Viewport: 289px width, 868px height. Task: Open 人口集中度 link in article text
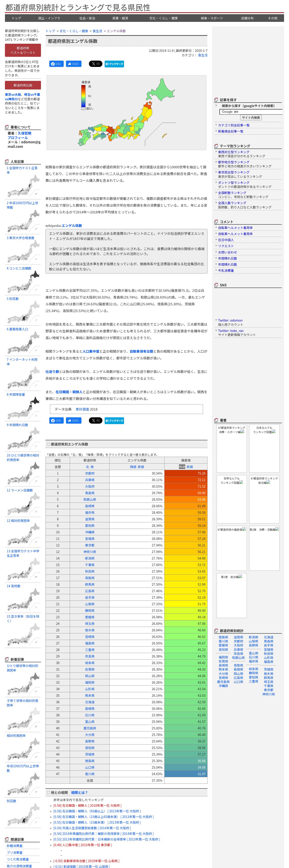[x=91, y=351]
